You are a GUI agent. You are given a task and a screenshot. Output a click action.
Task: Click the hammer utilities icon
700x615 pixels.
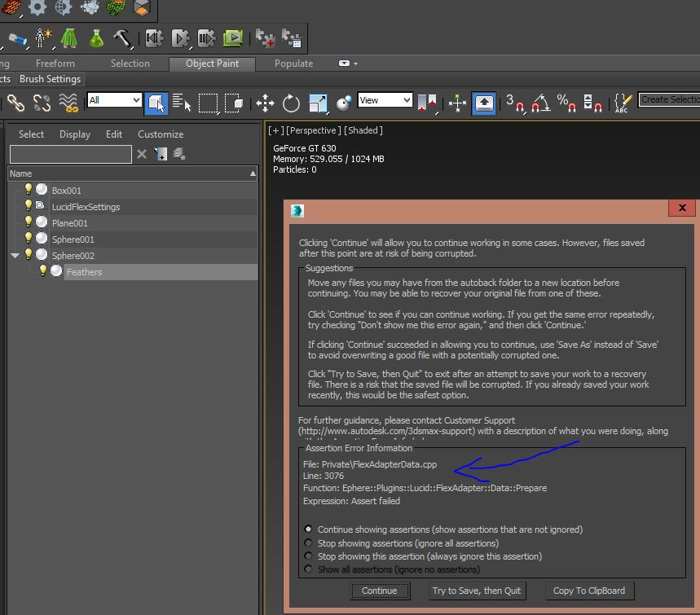122,38
